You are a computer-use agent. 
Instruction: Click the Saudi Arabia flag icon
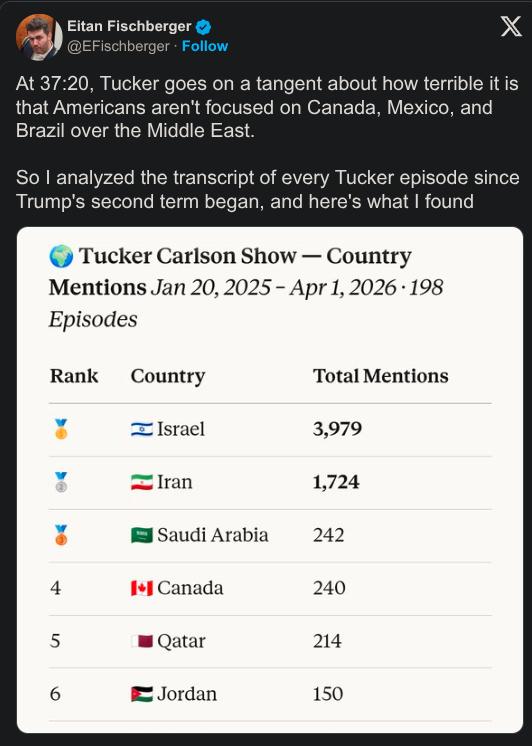[x=142, y=535]
